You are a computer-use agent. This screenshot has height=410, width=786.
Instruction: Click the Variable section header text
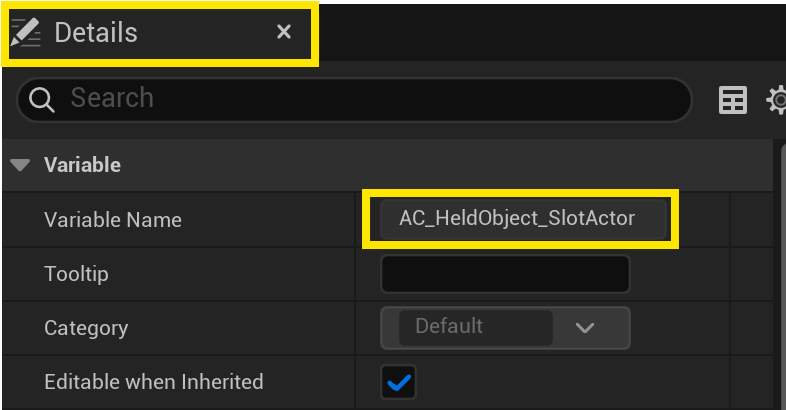coord(82,165)
